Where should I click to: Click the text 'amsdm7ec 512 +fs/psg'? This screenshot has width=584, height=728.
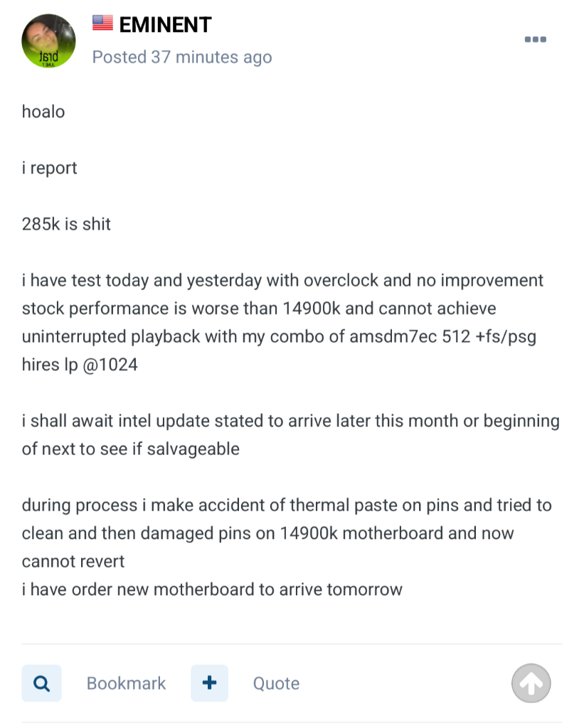coord(442,336)
